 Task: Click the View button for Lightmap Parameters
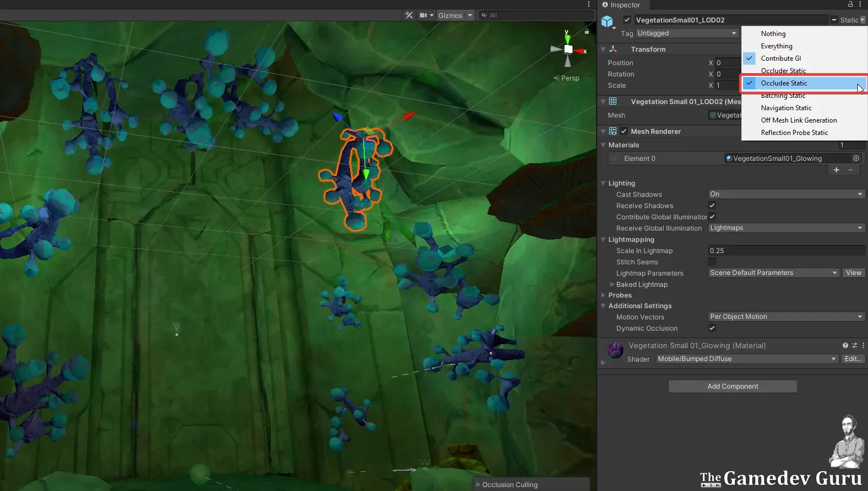tap(853, 273)
